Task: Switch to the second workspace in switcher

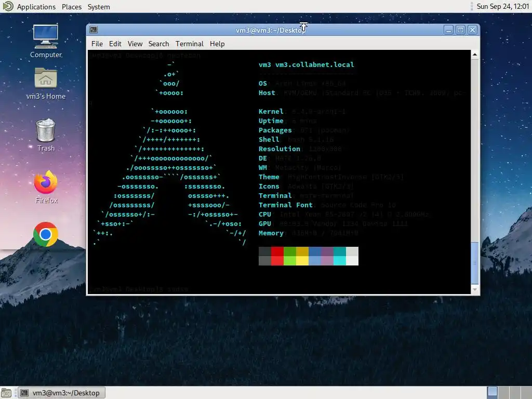Action: coord(503,393)
